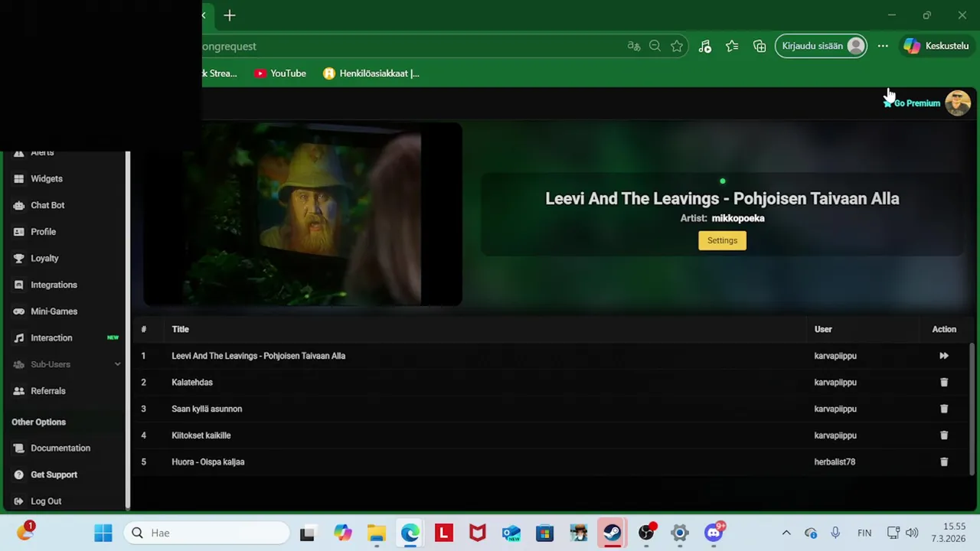Click the Title column header
The height and width of the screenshot is (551, 980).
coord(180,329)
